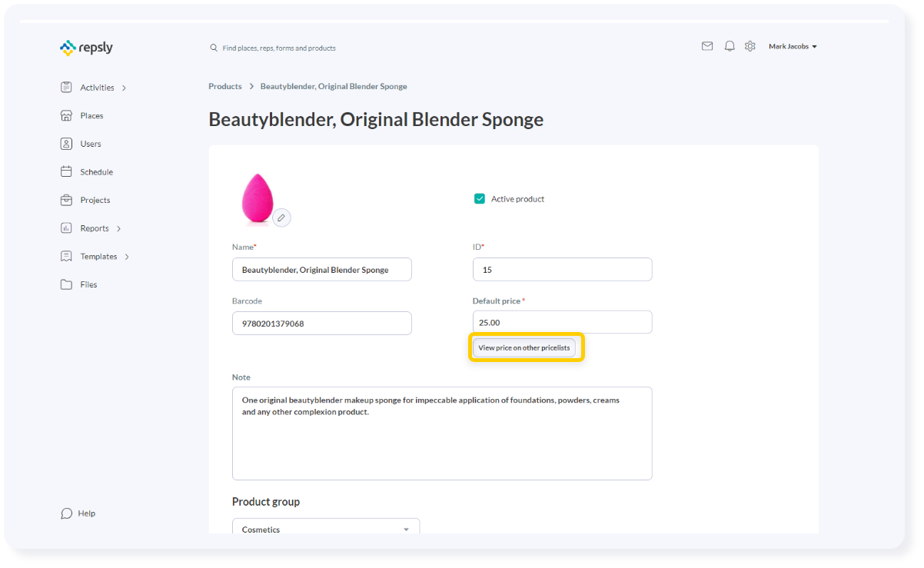
Task: Open Projects in the sidebar
Action: [95, 200]
